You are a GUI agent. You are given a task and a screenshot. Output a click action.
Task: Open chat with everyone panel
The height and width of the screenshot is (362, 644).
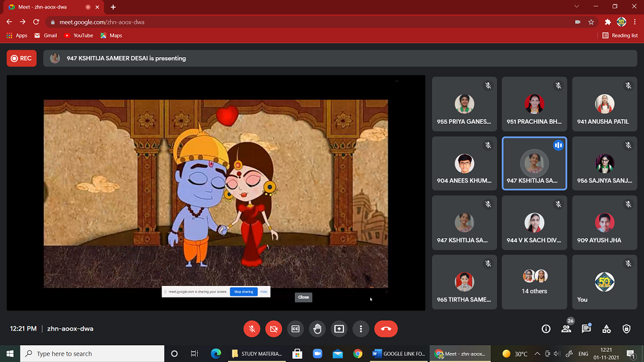click(x=586, y=329)
